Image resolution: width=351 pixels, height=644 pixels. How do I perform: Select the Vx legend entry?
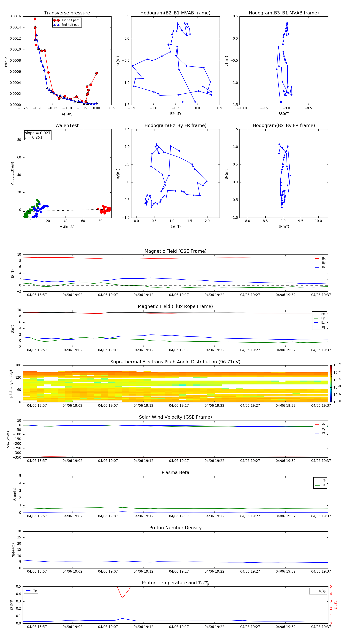320,424
